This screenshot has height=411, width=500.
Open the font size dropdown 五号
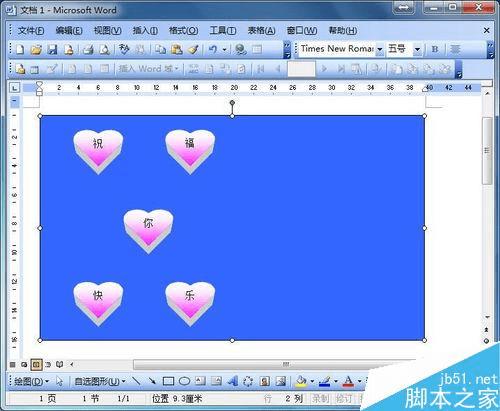coord(417,49)
